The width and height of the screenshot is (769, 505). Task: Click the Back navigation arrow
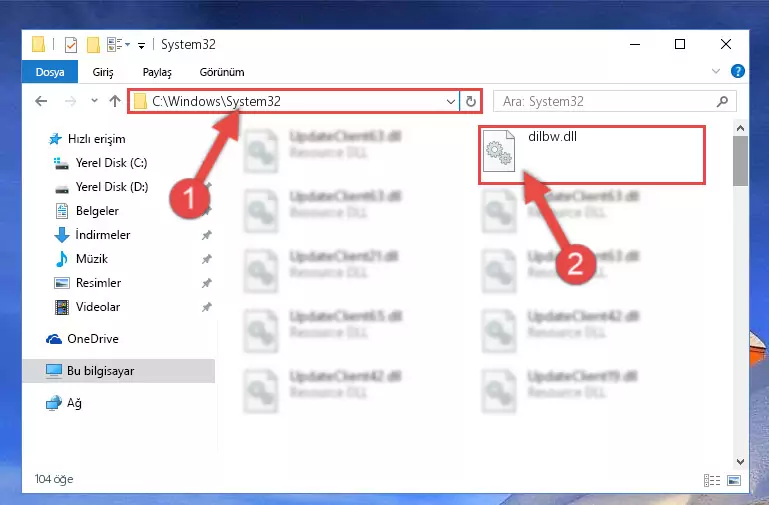[41, 101]
